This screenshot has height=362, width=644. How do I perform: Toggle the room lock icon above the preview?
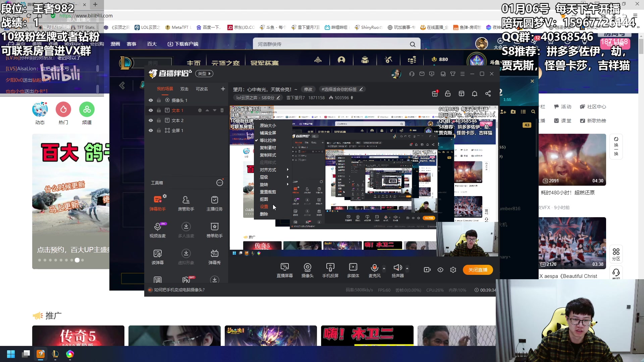click(x=448, y=94)
